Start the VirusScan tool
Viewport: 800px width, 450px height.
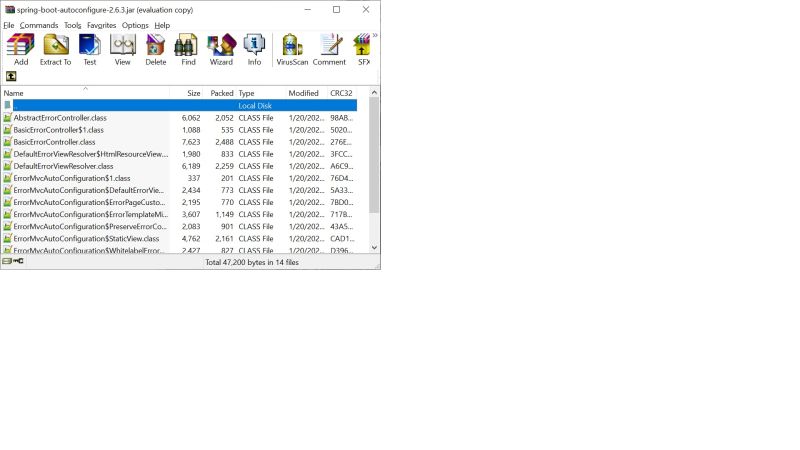(292, 49)
